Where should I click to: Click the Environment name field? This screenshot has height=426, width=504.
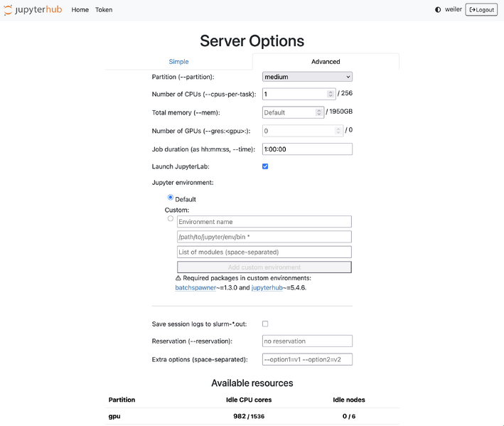tap(264, 222)
